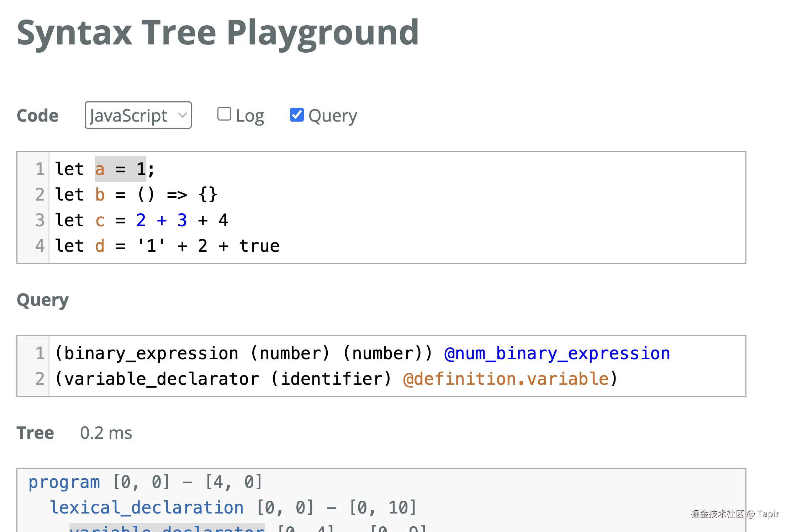Click highlighted number 2 in line 3

click(x=141, y=220)
